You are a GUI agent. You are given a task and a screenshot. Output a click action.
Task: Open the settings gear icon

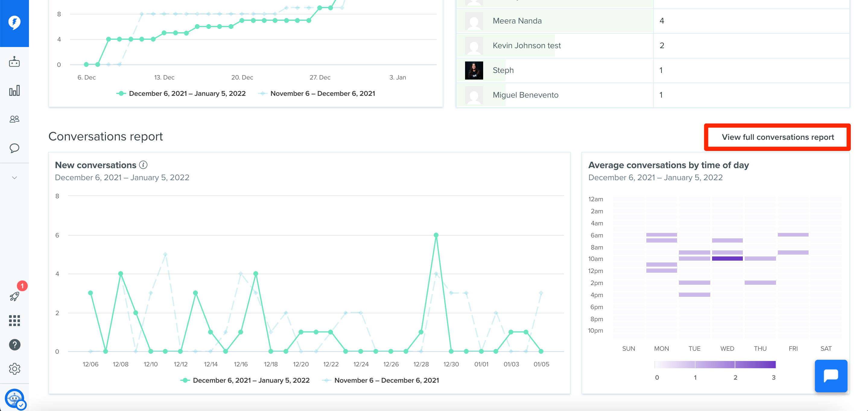pyautogui.click(x=14, y=369)
